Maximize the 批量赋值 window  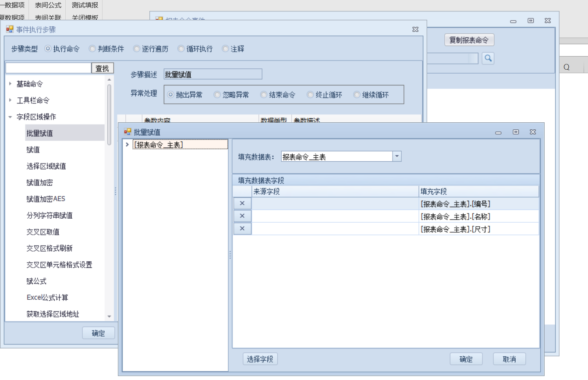click(516, 132)
